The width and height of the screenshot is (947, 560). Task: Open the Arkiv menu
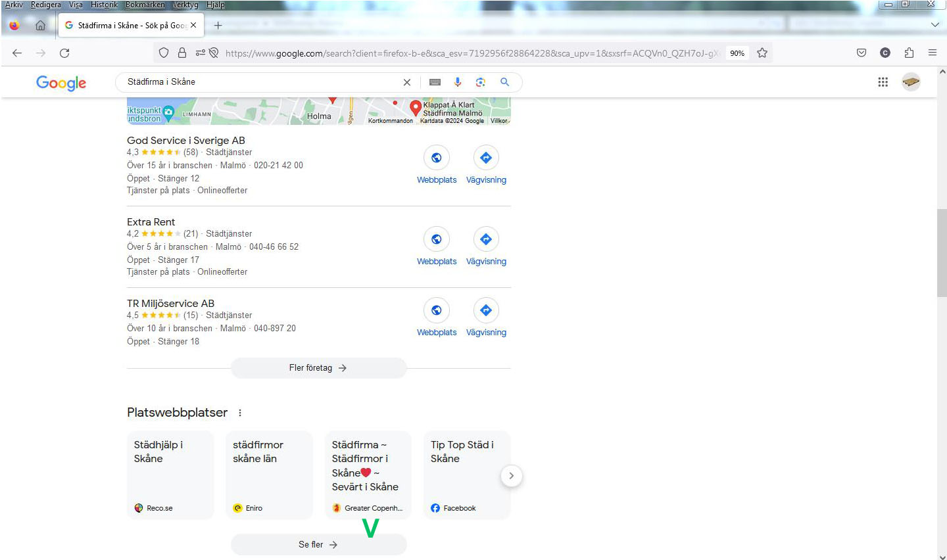[14, 5]
